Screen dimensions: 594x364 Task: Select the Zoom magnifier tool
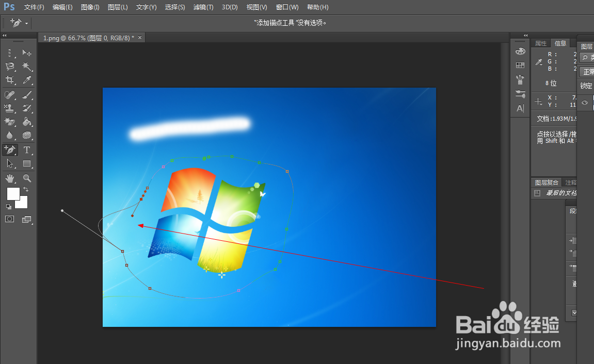click(26, 178)
